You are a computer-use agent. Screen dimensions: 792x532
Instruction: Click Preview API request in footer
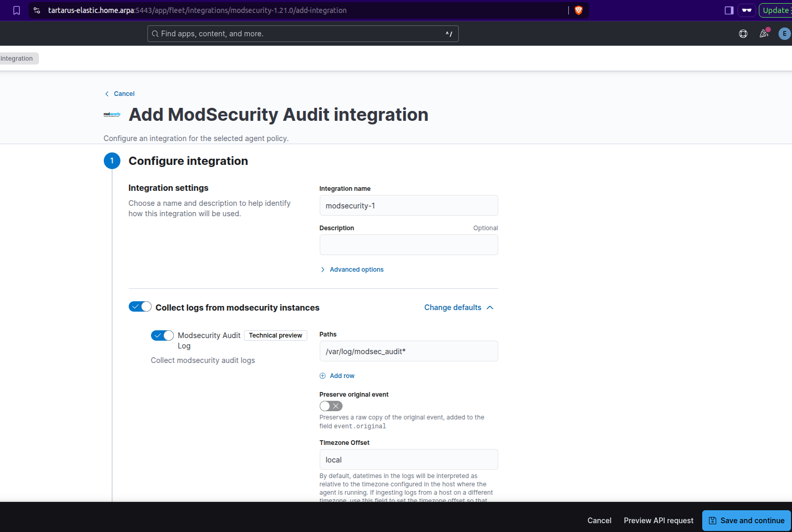pyautogui.click(x=658, y=521)
